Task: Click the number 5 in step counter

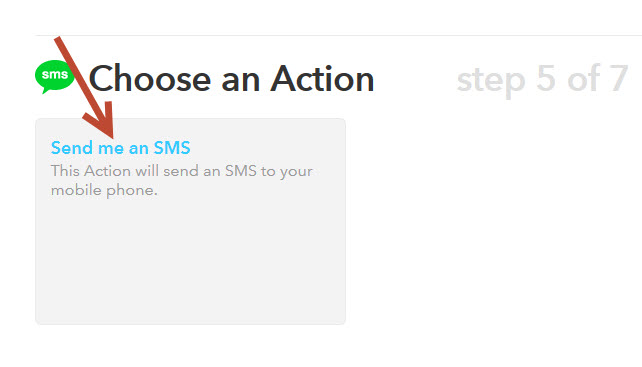Action: coord(545,78)
